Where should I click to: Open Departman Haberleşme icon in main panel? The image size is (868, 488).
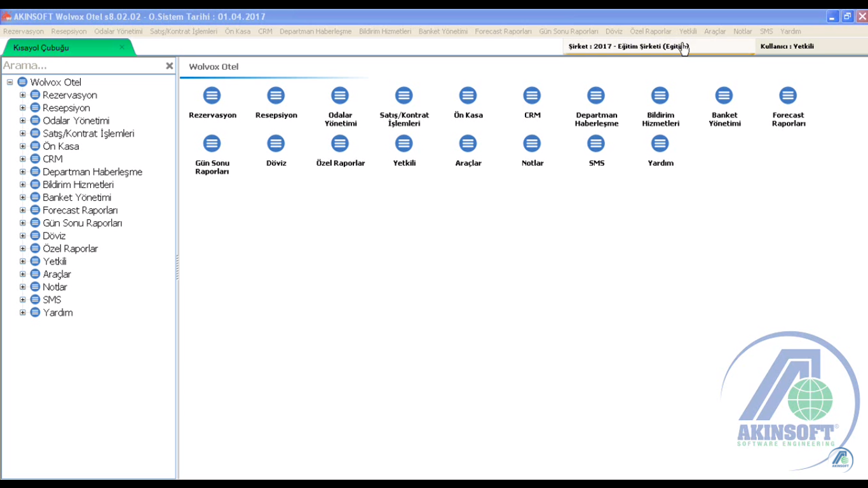[x=596, y=96]
